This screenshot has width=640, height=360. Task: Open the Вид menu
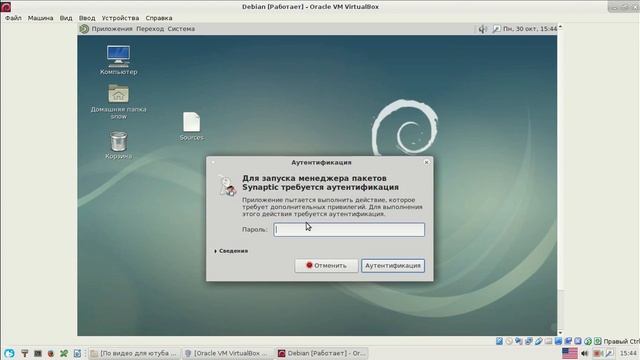66,18
